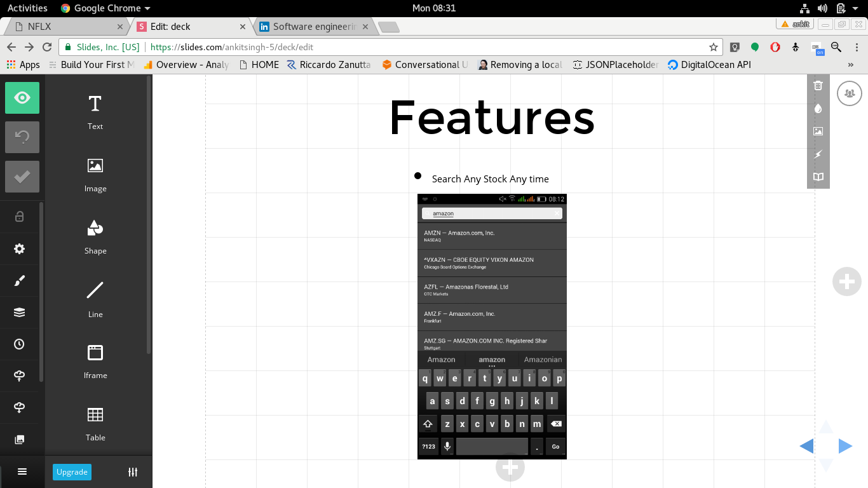Select the Features heading text

tap(492, 118)
